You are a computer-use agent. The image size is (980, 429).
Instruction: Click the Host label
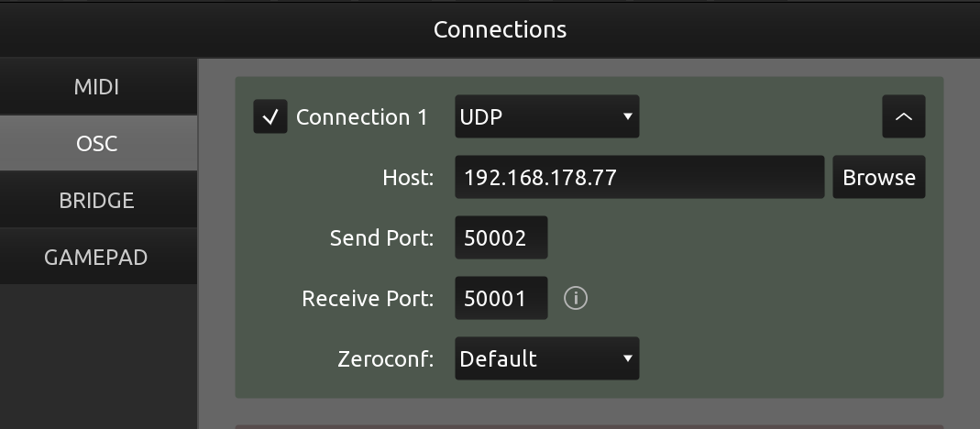408,178
